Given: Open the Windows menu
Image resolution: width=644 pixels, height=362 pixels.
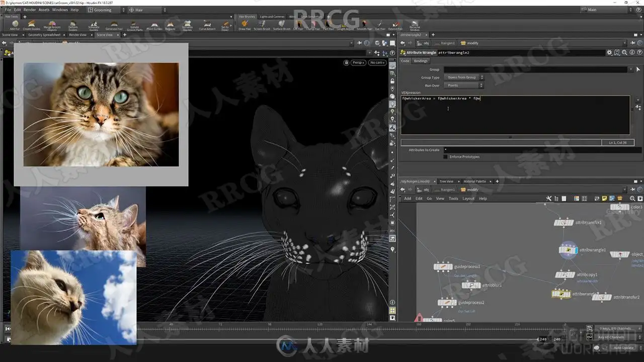Looking at the screenshot, I should (60, 10).
